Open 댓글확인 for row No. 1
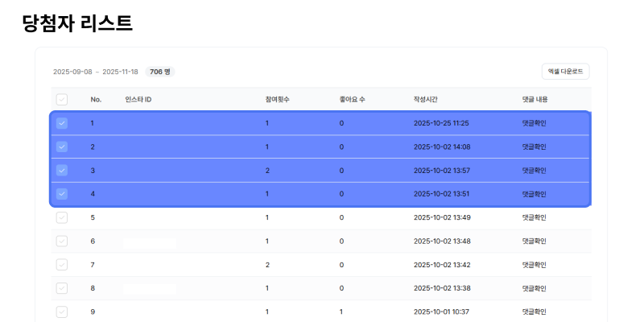 pos(534,123)
